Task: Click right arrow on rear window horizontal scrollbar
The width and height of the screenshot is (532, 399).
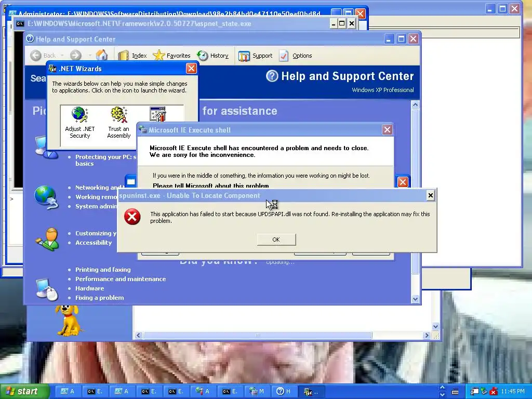Action: pyautogui.click(x=427, y=335)
